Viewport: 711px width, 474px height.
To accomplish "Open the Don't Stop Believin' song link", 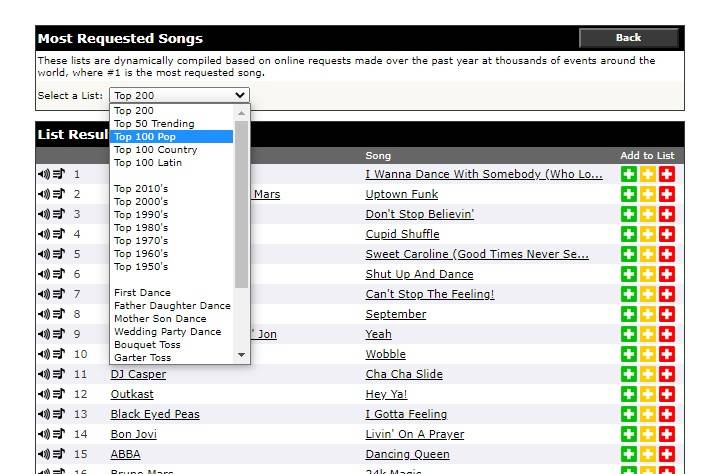I will (419, 214).
